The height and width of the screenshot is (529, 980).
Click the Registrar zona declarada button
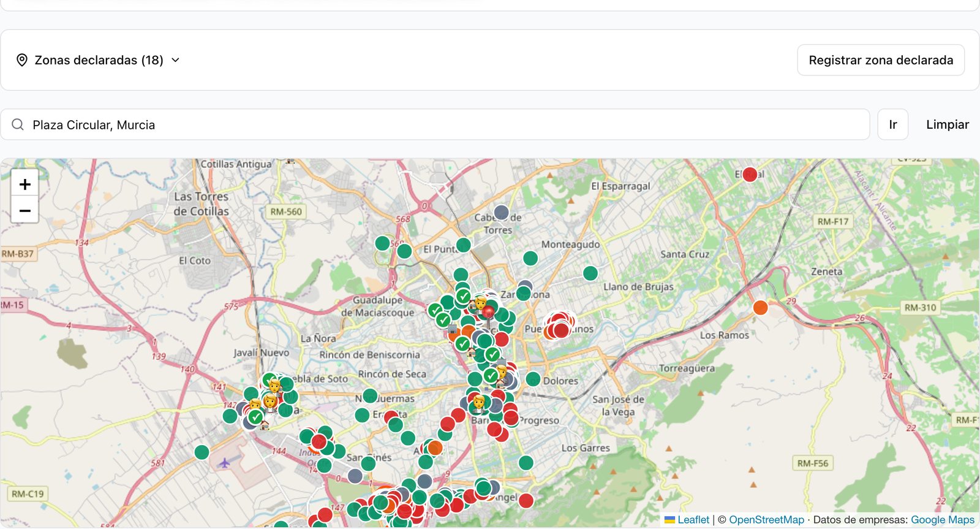[881, 60]
